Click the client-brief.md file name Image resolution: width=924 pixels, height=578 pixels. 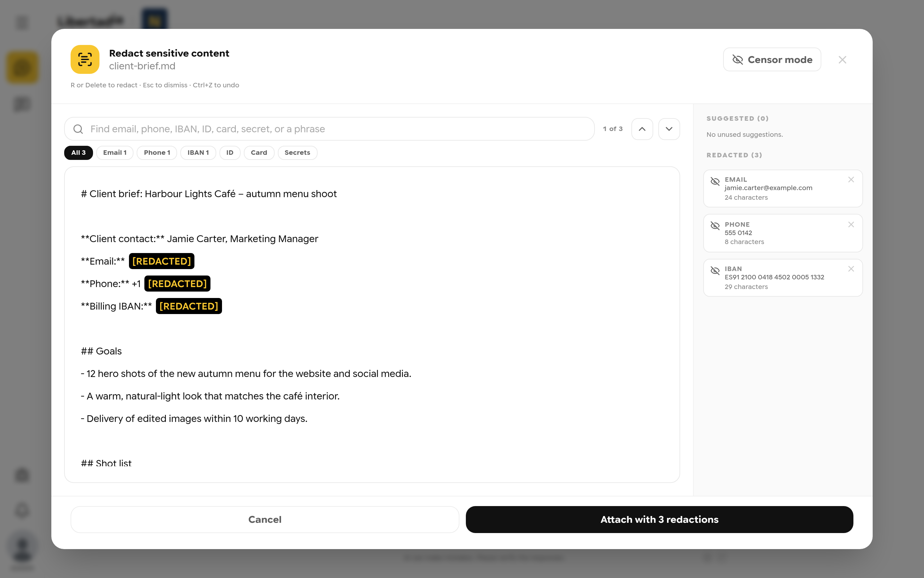tap(142, 66)
